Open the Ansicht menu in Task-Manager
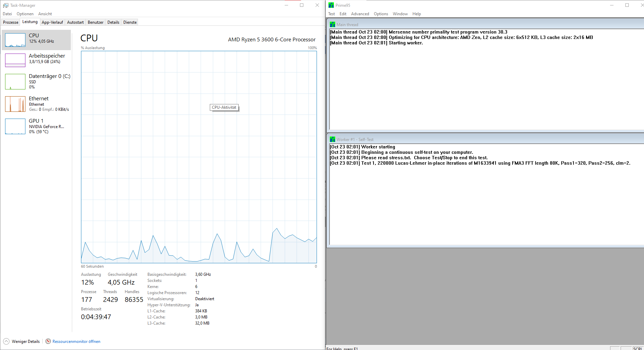The image size is (644, 350). point(45,14)
